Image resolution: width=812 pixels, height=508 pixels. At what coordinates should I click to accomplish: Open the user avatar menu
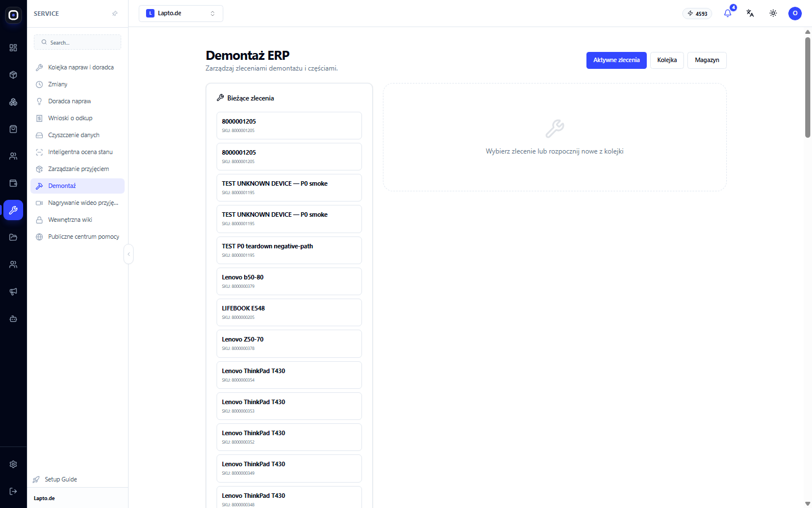(795, 14)
